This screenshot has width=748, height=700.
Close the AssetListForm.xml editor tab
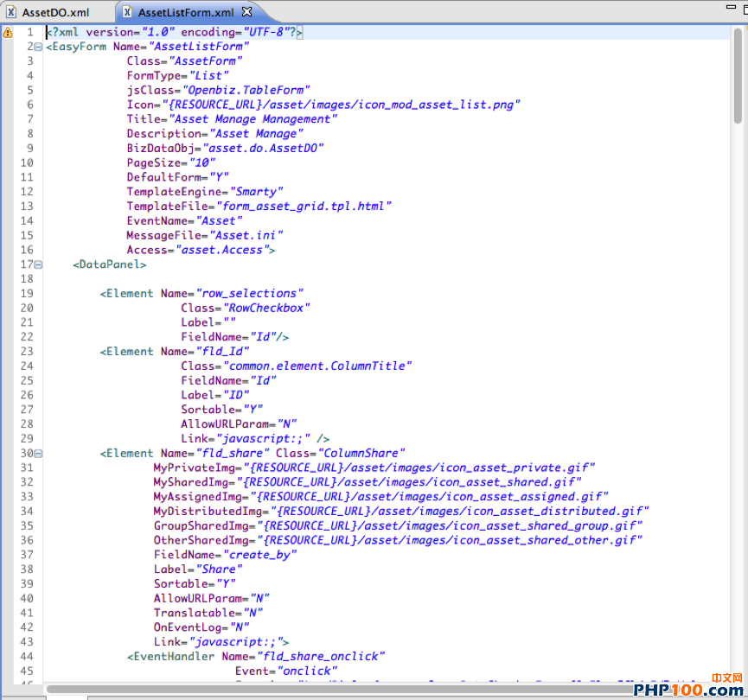246,12
